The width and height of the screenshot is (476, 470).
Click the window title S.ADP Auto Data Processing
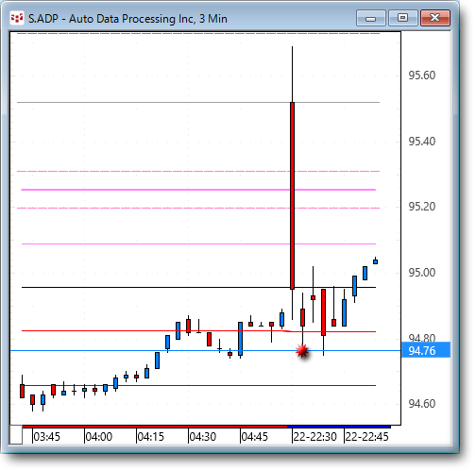(x=127, y=19)
